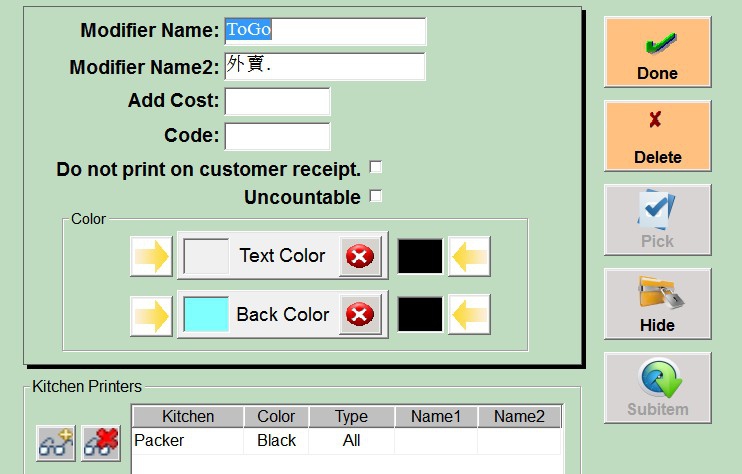This screenshot has width=742, height=474.
Task: Focus the Code input field
Action: tap(277, 136)
